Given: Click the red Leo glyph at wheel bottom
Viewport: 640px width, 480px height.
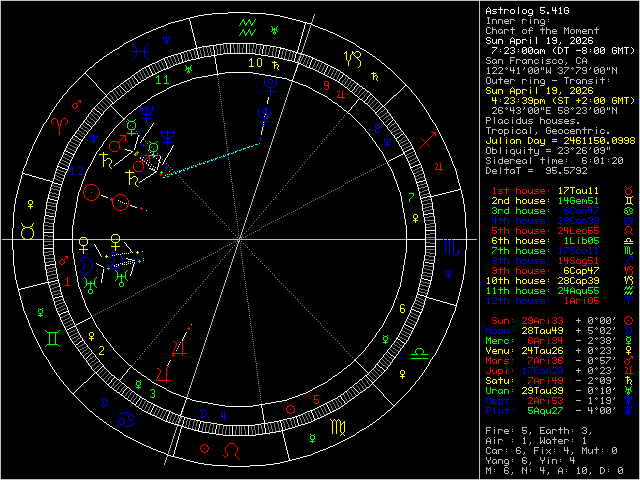Looking at the screenshot, I should (233, 450).
